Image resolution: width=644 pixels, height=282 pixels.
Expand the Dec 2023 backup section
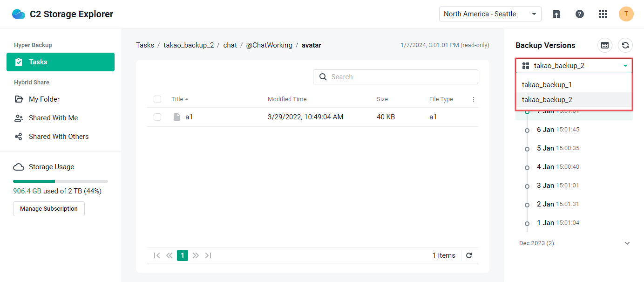click(626, 243)
